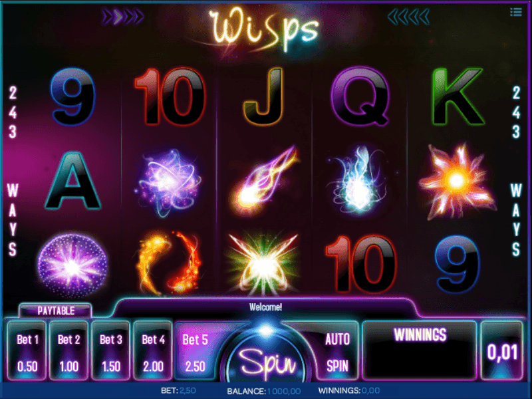The height and width of the screenshot is (399, 532).
Task: Click the orange fire swirl wisp symbol
Action: (168, 263)
